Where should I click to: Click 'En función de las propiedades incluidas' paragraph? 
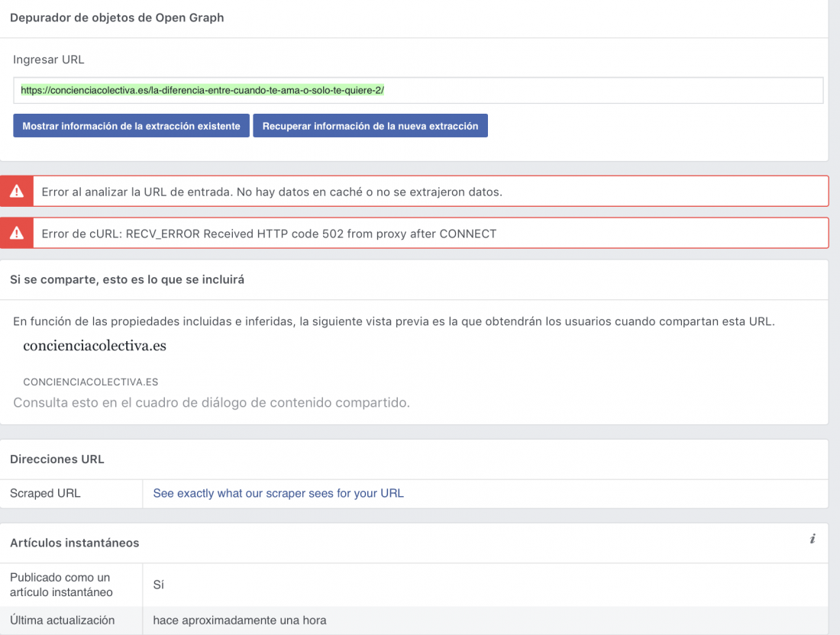pyautogui.click(x=394, y=321)
